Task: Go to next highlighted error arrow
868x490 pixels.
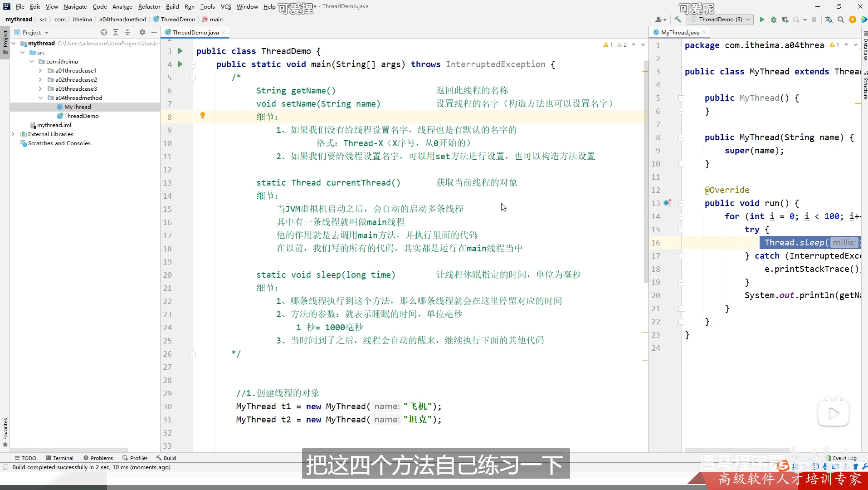Action: coord(643,44)
